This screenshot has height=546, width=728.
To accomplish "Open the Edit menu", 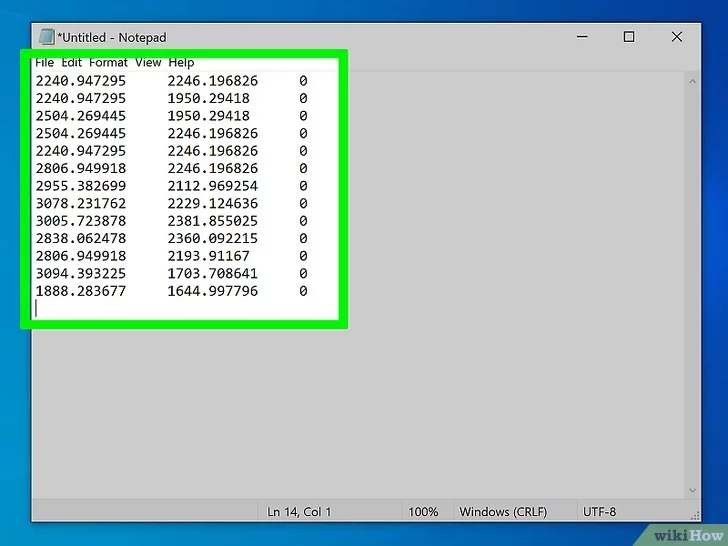I will click(x=72, y=63).
